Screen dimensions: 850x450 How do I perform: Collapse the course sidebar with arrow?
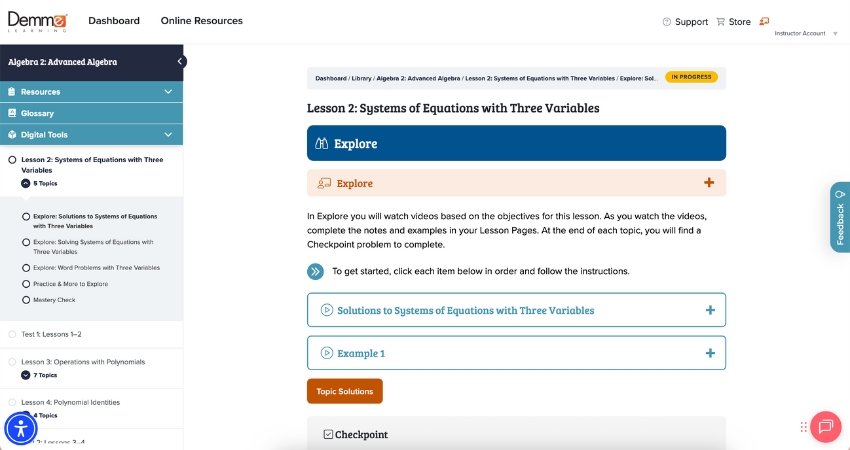click(180, 61)
